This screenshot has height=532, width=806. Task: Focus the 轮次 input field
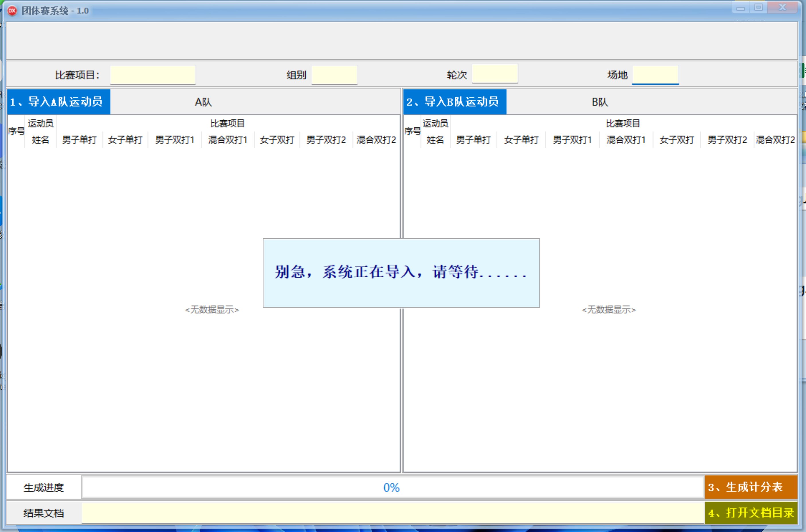click(495, 74)
